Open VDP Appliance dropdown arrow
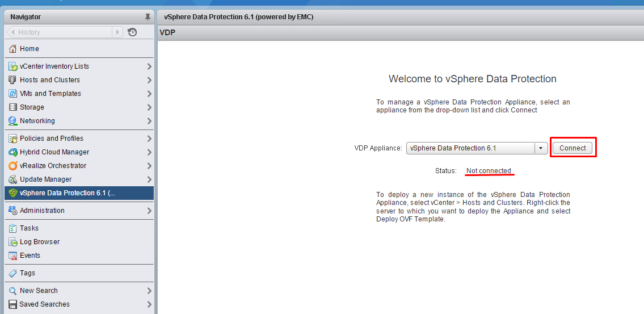Screen dimensions: 644x314 tap(541, 148)
